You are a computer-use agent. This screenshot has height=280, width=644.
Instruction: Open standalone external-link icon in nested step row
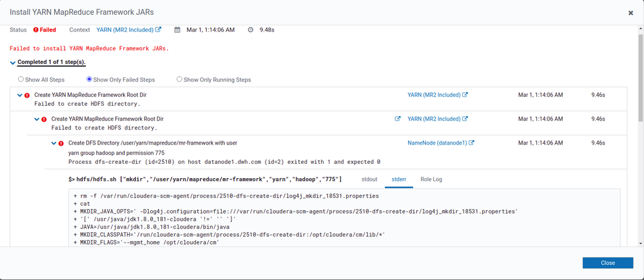coord(398,119)
